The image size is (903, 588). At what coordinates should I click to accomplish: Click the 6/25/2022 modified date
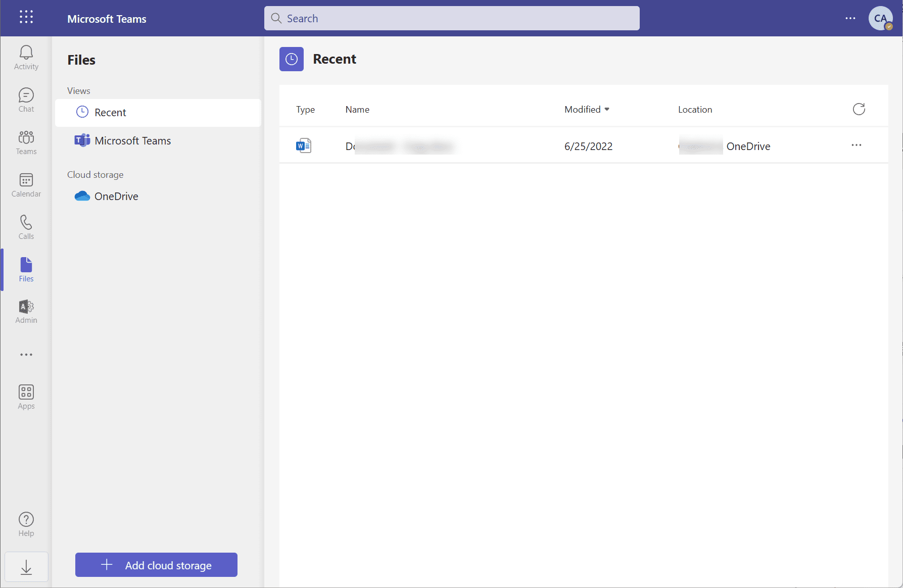[588, 146]
